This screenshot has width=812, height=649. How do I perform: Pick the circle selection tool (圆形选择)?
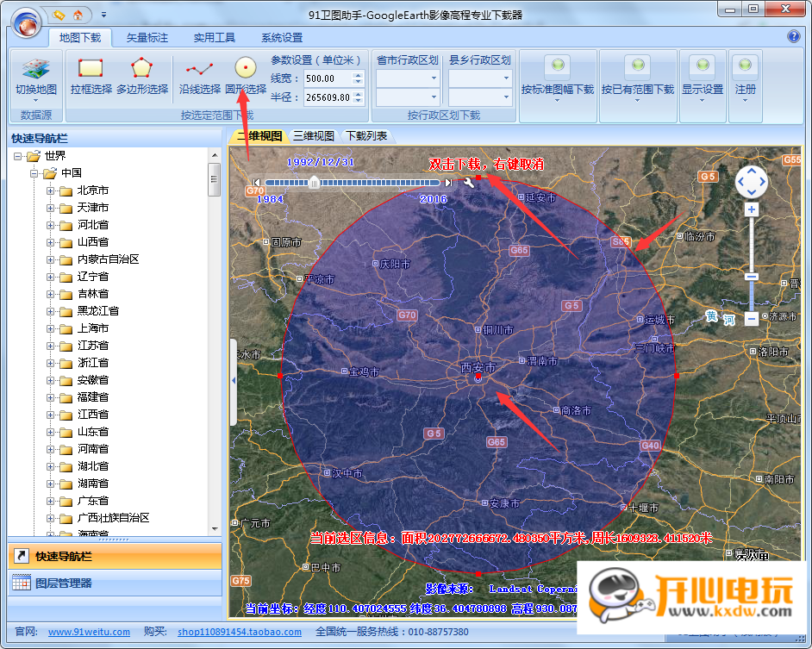246,77
